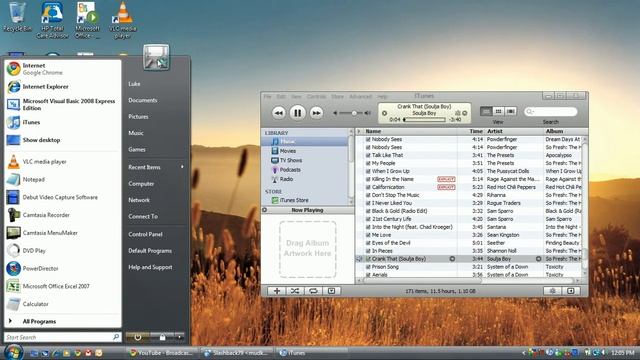Open iTunes Controls menu
This screenshot has height=360, width=640.
click(316, 97)
